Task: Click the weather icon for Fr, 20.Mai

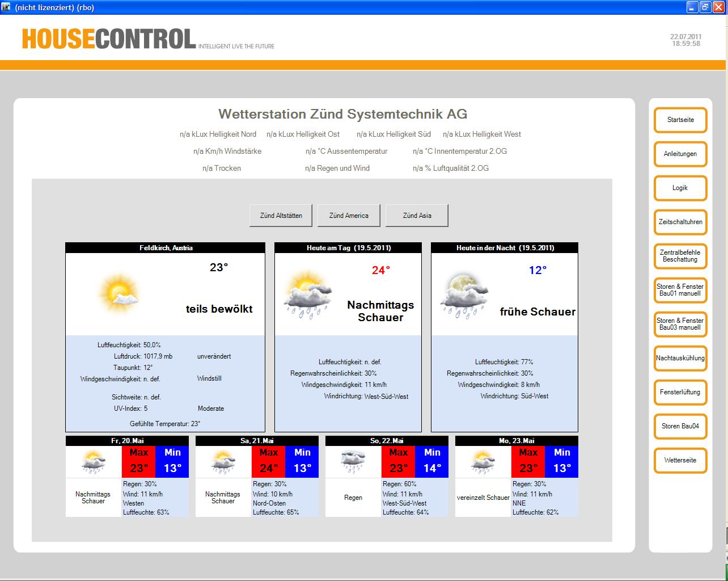Action: 93,462
